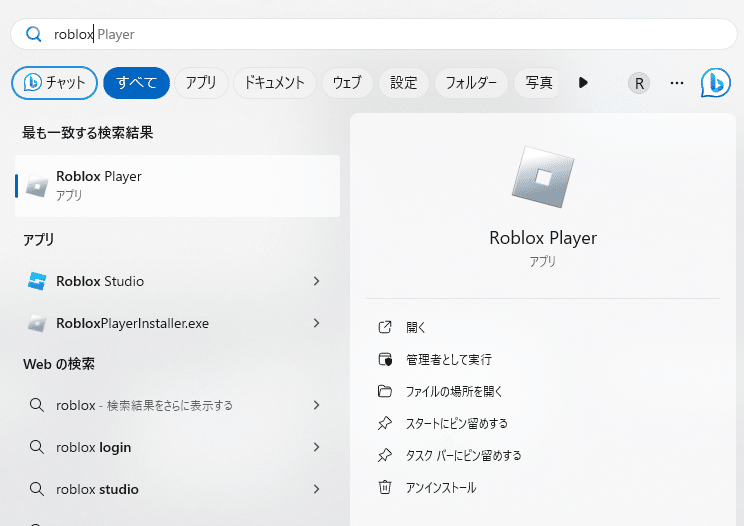
Task: Open Bing chat icon at top right
Action: coord(716,83)
